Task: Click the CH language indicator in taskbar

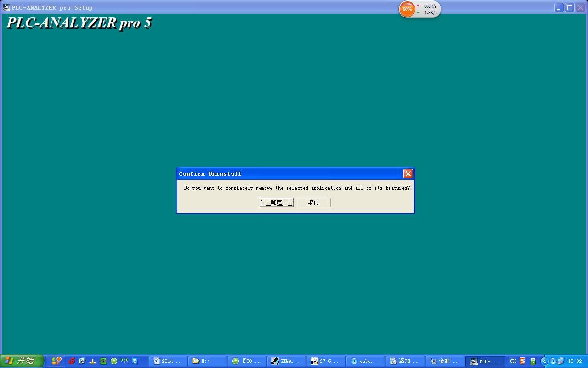Action: click(x=513, y=361)
